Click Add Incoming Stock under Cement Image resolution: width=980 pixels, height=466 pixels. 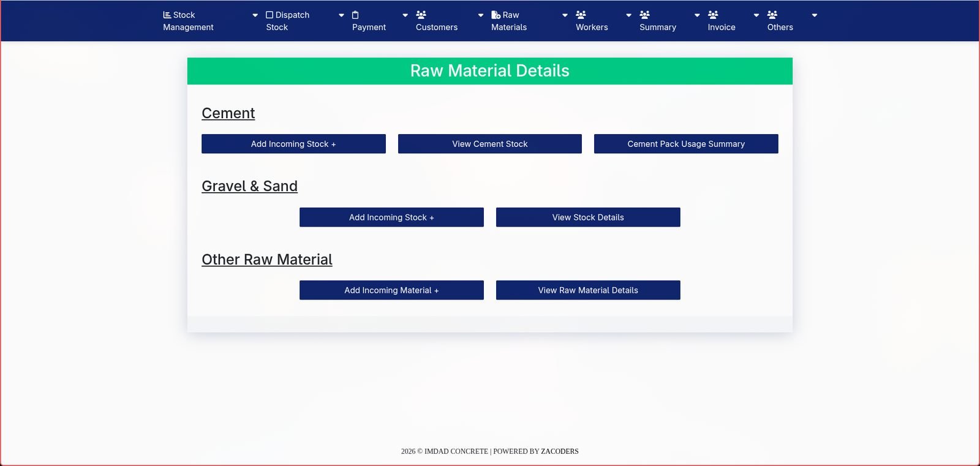pos(293,144)
